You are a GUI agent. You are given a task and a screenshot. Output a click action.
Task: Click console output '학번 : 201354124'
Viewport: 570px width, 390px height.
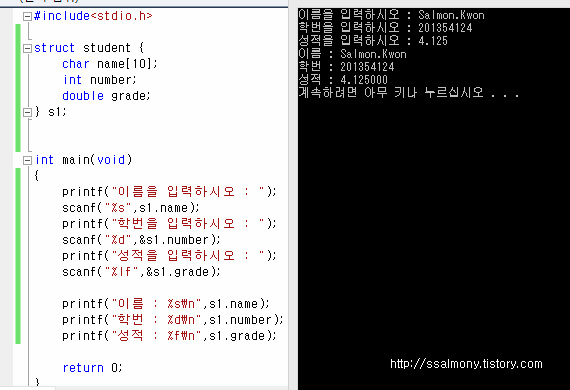(346, 67)
